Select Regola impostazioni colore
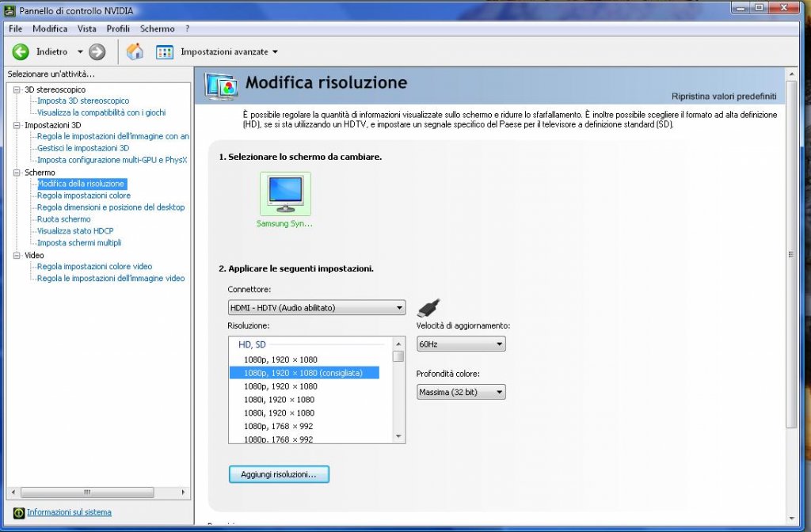811x532 pixels. 84,196
